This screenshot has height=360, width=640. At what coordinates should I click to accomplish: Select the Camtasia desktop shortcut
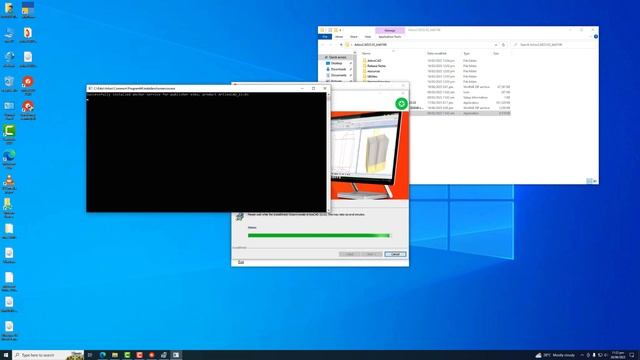point(9,135)
